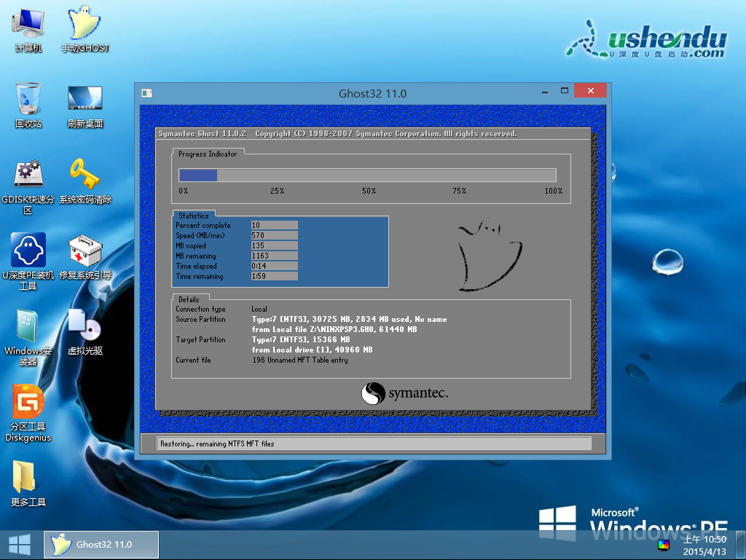This screenshot has width=746, height=560.
Task: Click Source Partition 'Type:7 [NTFS], 30725 MB' line
Action: click(349, 319)
